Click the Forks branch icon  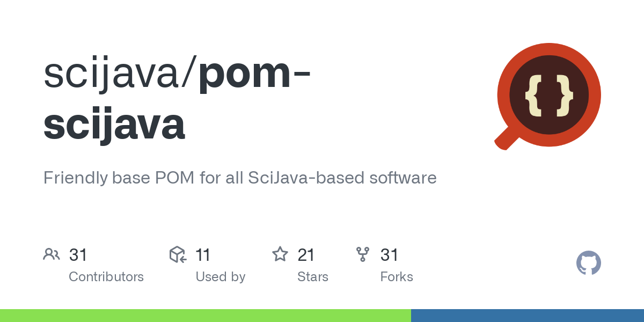coord(363,254)
